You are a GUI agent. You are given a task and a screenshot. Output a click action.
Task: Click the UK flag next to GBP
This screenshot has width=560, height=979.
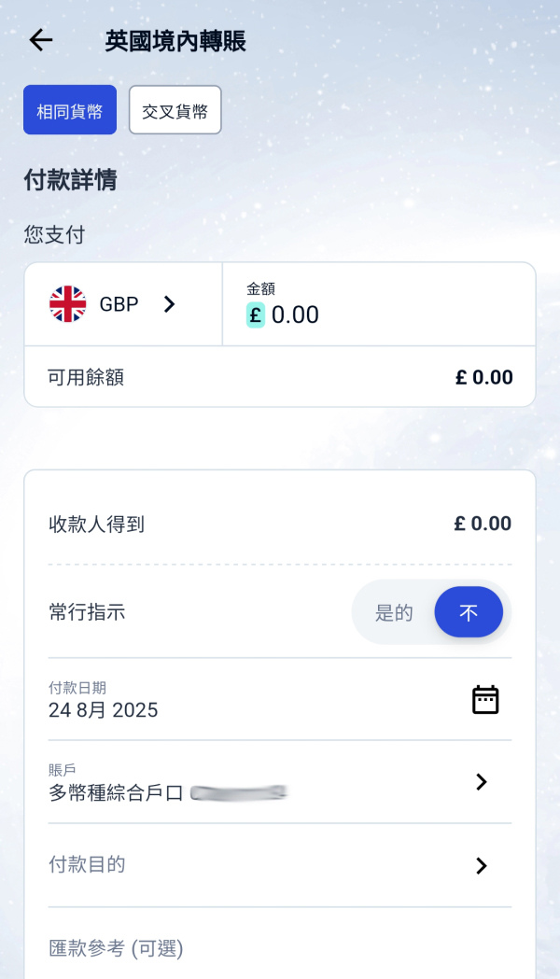coord(66,303)
